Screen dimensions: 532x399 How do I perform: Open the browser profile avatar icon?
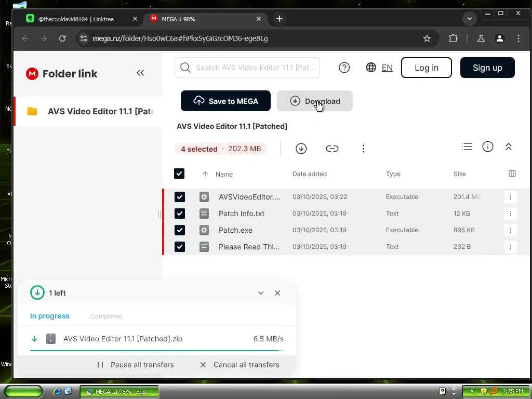click(x=499, y=38)
